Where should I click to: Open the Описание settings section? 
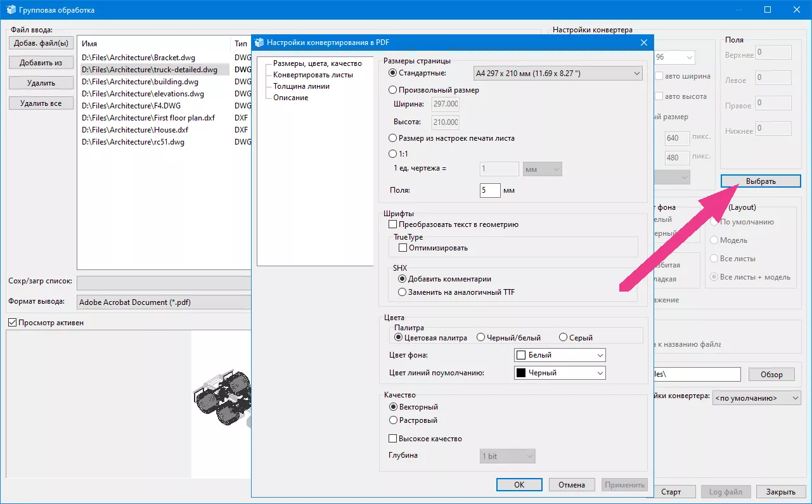pos(290,98)
